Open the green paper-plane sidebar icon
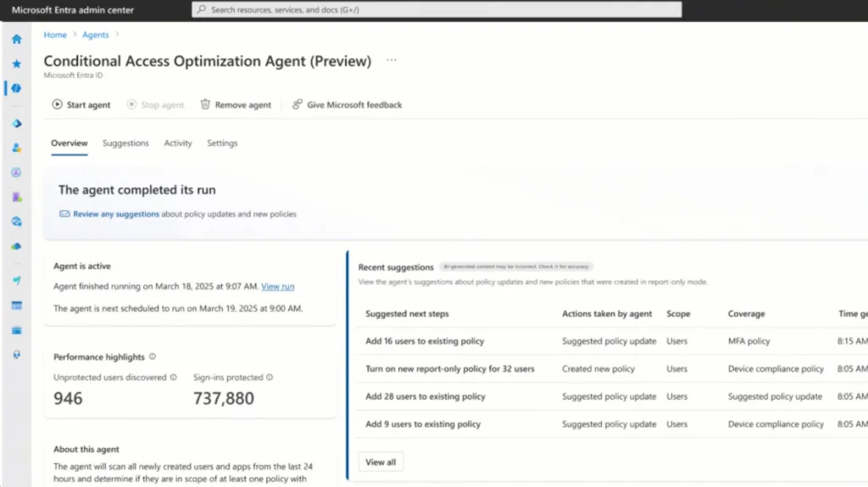 click(17, 281)
